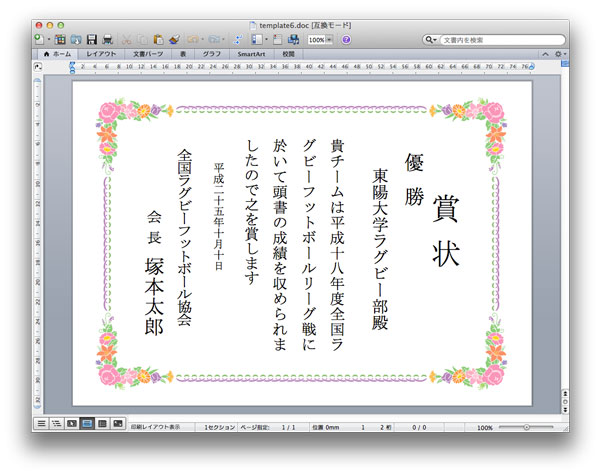Click the Cut scissors icon
Image resolution: width=600 pixels, height=475 pixels.
click(x=127, y=39)
